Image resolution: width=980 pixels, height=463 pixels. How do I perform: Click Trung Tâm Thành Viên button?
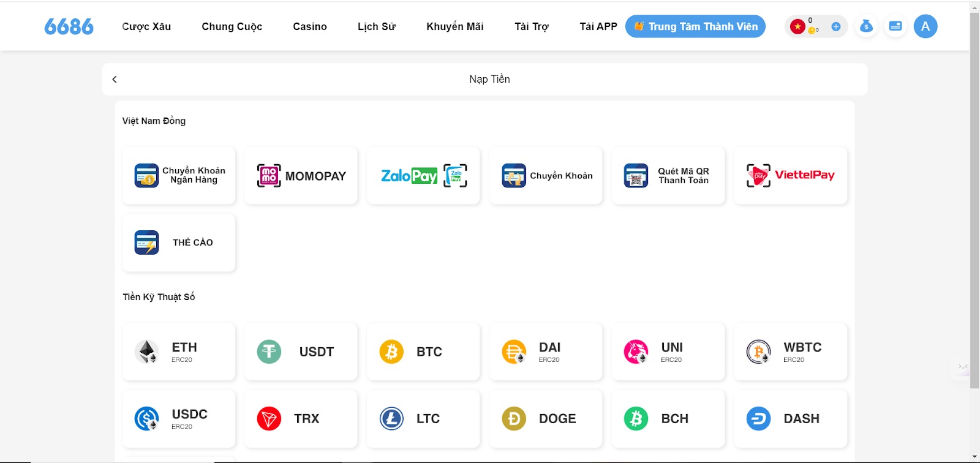pyautogui.click(x=695, y=26)
